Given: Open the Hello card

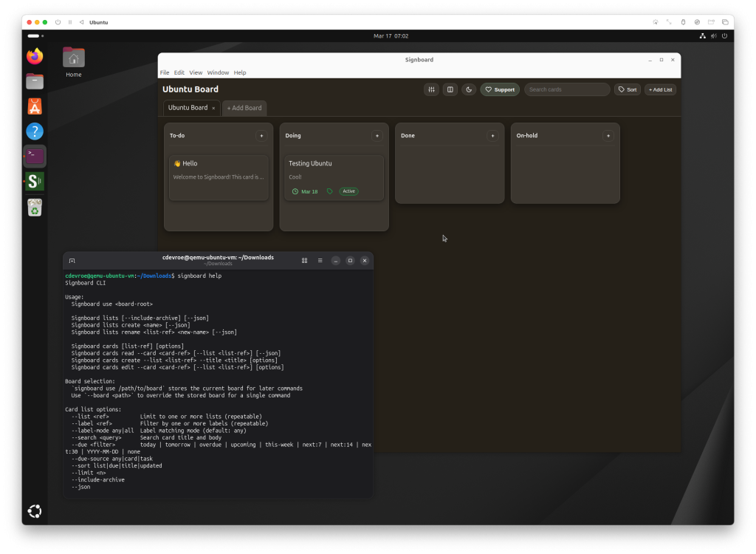Looking at the screenshot, I should pyautogui.click(x=219, y=177).
